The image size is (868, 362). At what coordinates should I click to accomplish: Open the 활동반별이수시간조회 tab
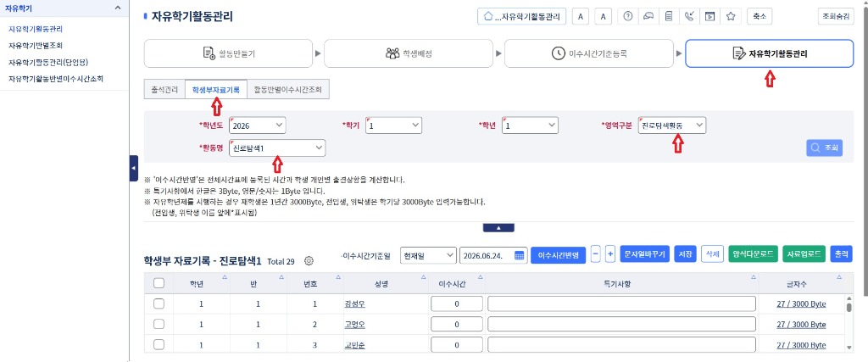click(288, 88)
